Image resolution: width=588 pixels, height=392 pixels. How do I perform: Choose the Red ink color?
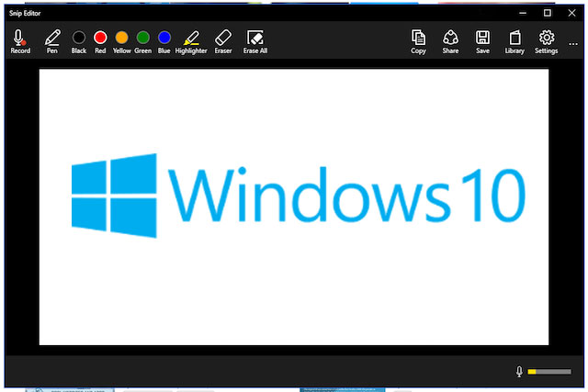[100, 41]
